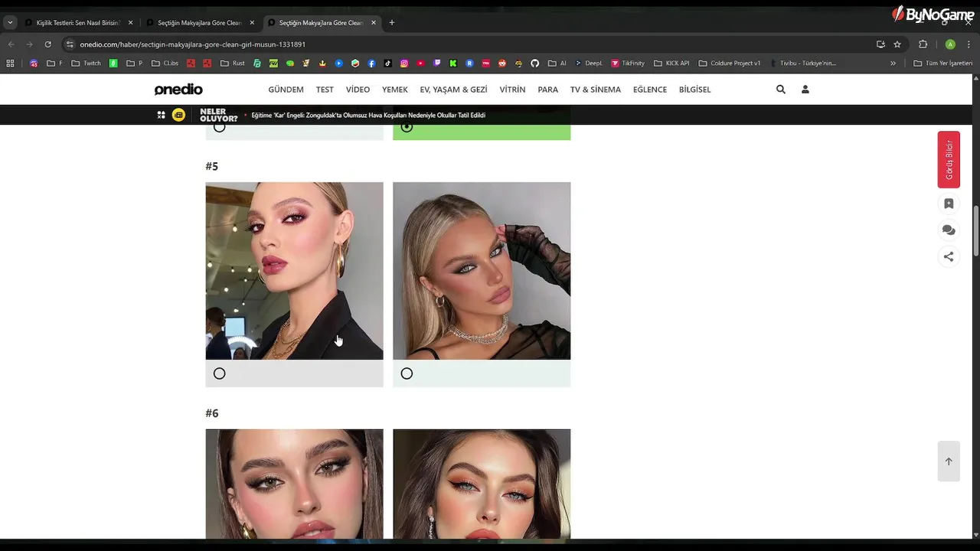Open the Coldure Project v1 folder
This screenshot has height=551, width=980.
click(x=730, y=64)
